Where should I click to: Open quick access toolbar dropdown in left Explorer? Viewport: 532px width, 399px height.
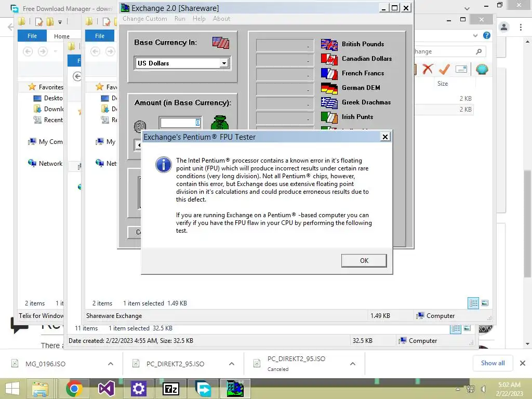pos(60,22)
